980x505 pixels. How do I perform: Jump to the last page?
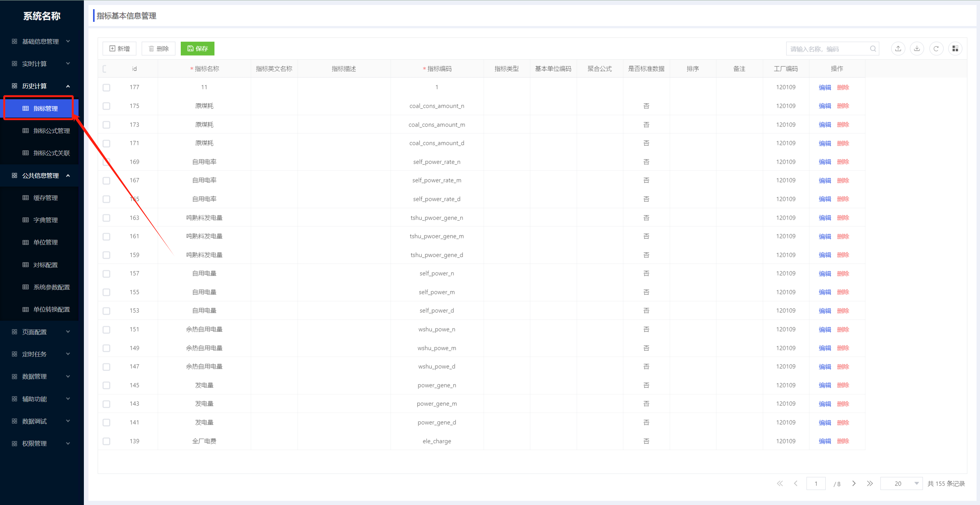[870, 484]
